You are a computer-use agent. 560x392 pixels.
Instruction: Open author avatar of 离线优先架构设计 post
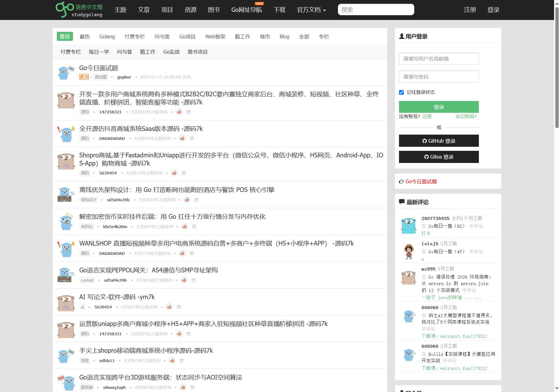click(66, 194)
